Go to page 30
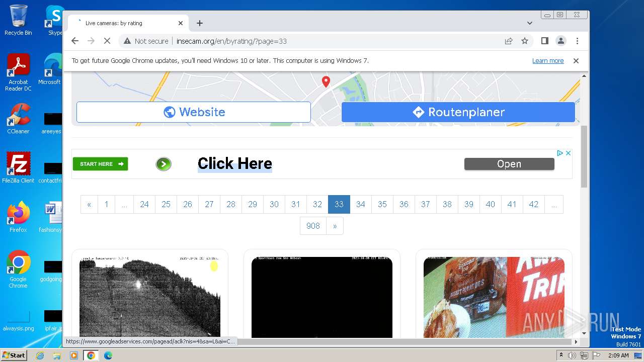 (274, 204)
